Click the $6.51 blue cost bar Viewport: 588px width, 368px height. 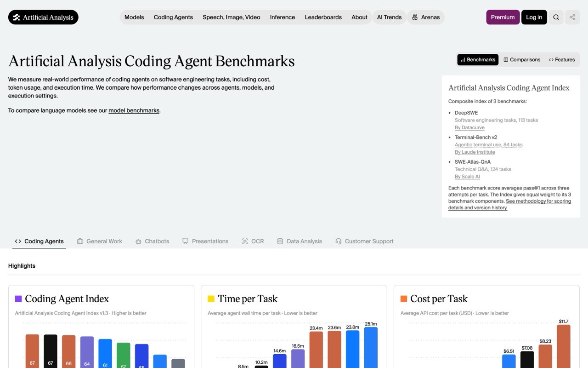tap(509, 361)
